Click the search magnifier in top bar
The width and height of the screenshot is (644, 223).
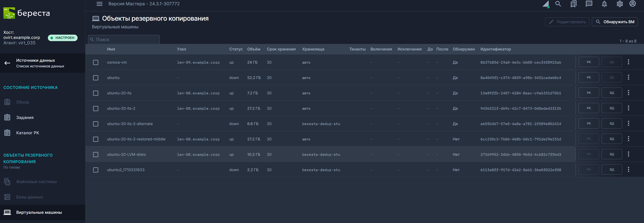tap(558, 4)
